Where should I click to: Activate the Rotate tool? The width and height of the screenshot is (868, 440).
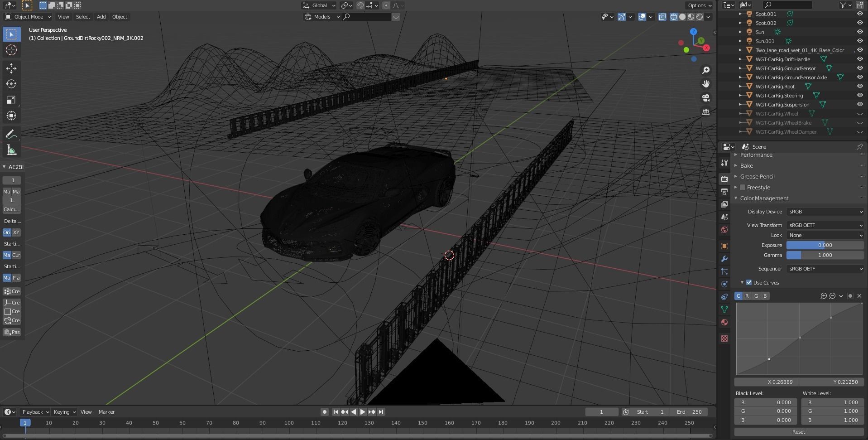pos(11,84)
